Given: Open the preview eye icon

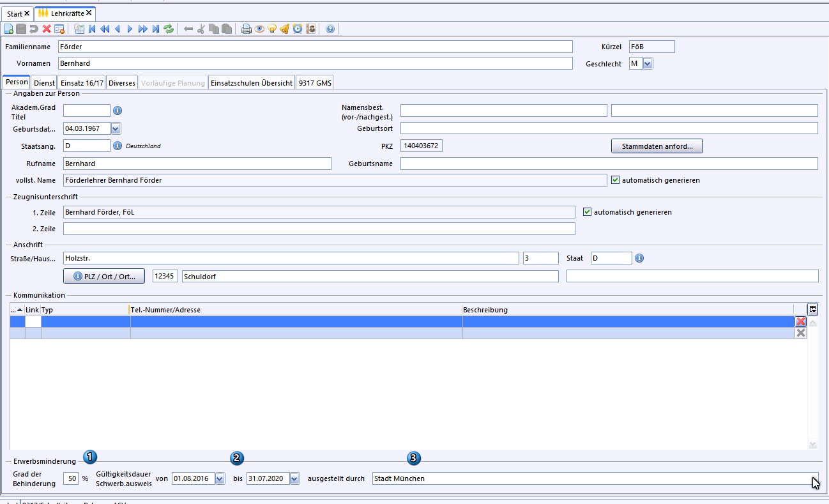Looking at the screenshot, I should (259, 29).
